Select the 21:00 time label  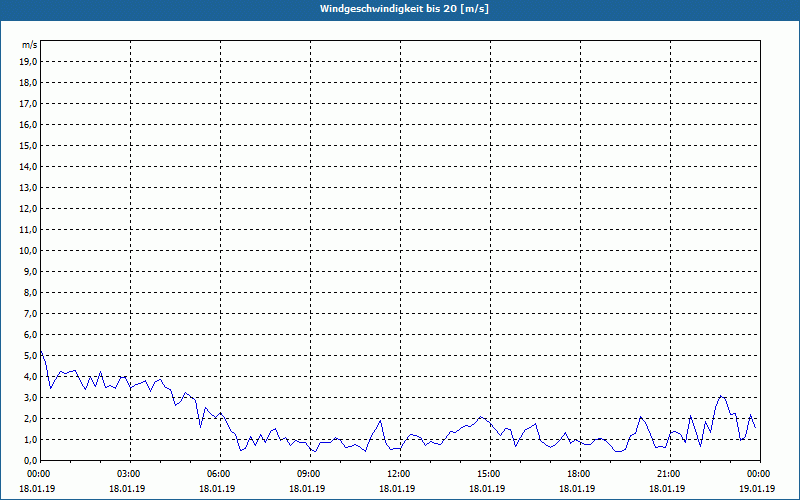tap(669, 474)
